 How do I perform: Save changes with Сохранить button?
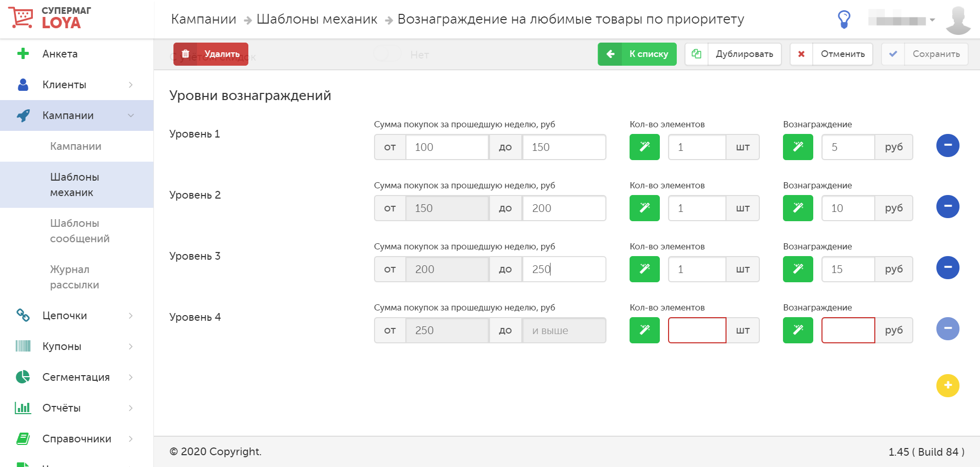coord(925,54)
